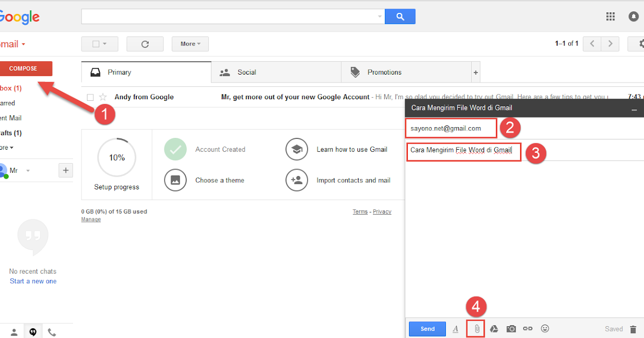
Task: Insert files using Google Drive icon
Action: point(494,329)
